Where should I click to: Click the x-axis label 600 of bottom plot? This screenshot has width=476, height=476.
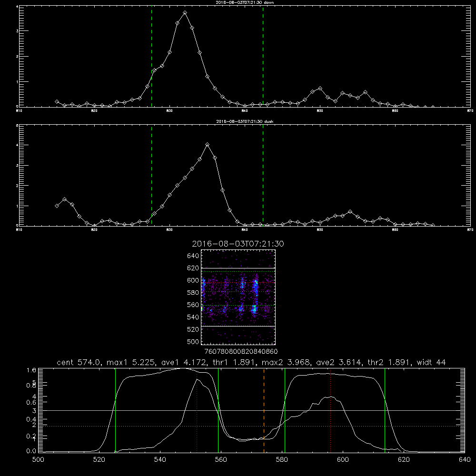pyautogui.click(x=343, y=460)
